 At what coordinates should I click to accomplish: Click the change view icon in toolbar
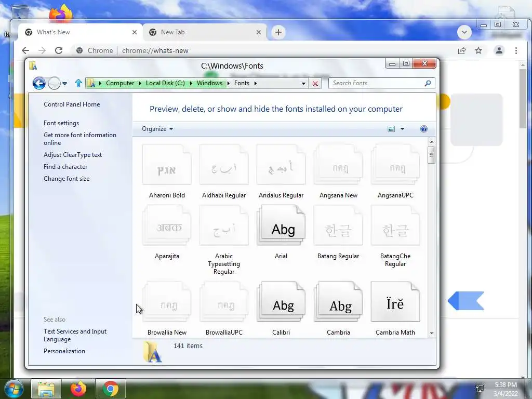click(x=391, y=129)
